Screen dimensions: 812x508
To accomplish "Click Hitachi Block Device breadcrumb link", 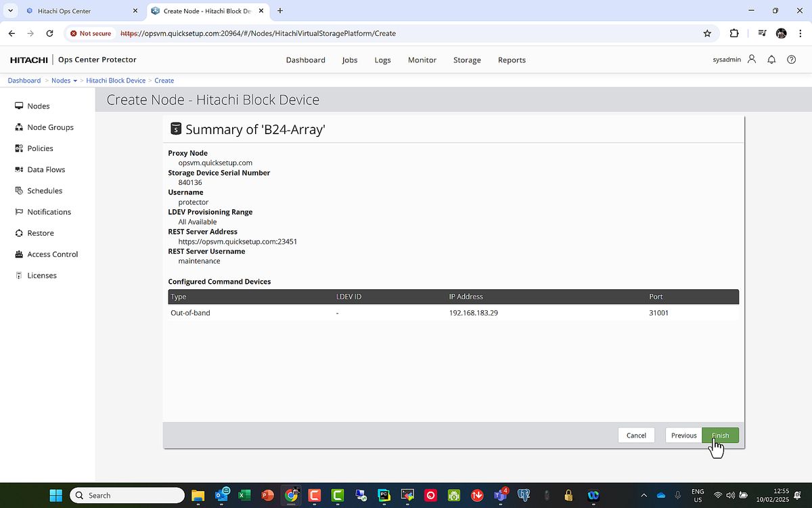I will click(116, 81).
